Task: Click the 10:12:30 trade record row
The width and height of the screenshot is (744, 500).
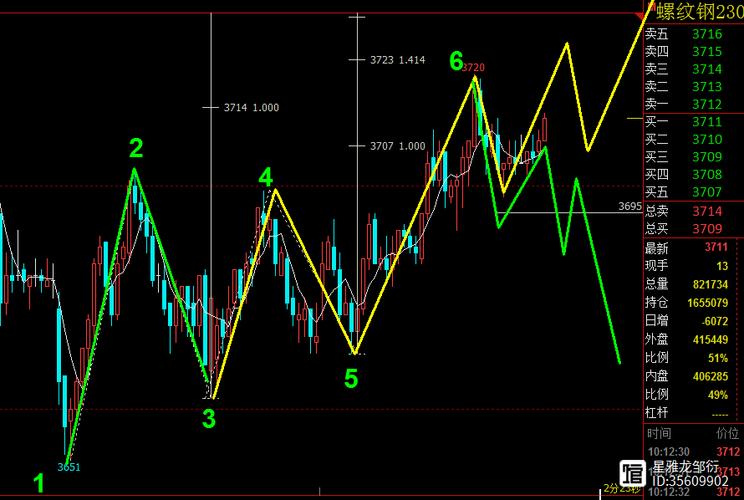Action: point(694,451)
